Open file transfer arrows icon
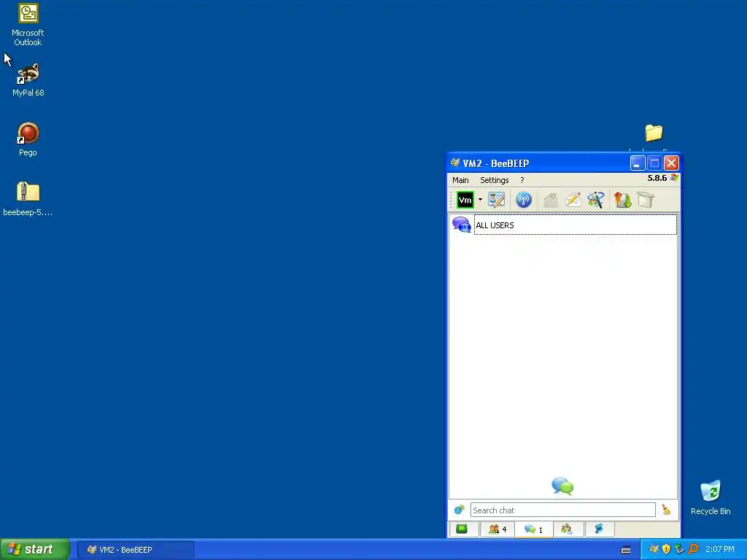This screenshot has width=747, height=560. pos(623,200)
